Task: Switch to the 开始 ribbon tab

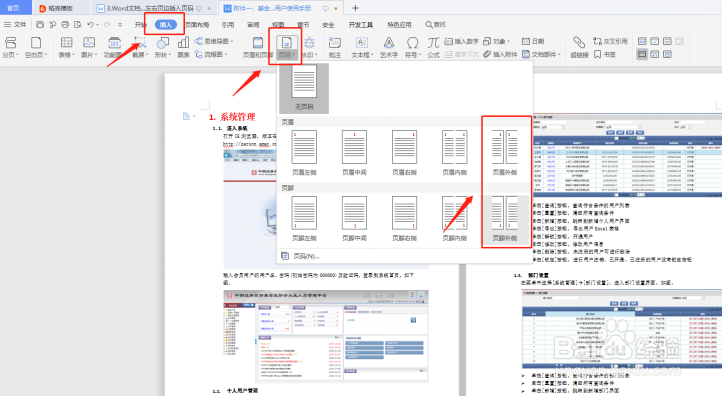Action: click(140, 25)
